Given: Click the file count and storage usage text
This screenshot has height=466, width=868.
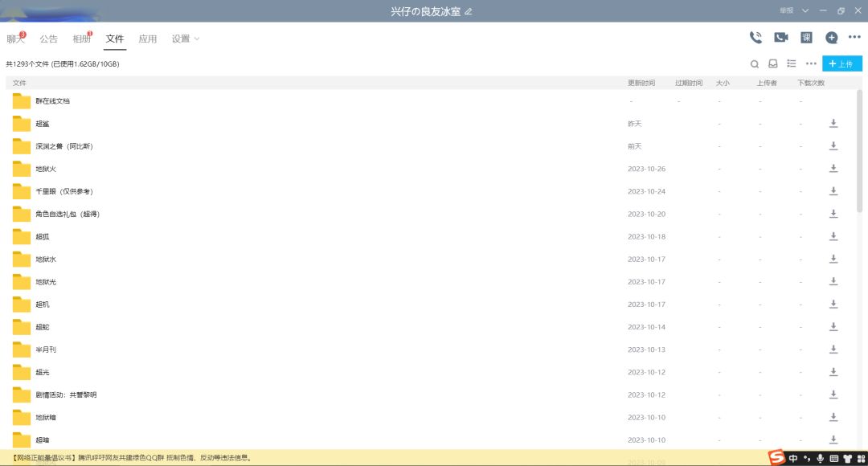Looking at the screenshot, I should [63, 64].
